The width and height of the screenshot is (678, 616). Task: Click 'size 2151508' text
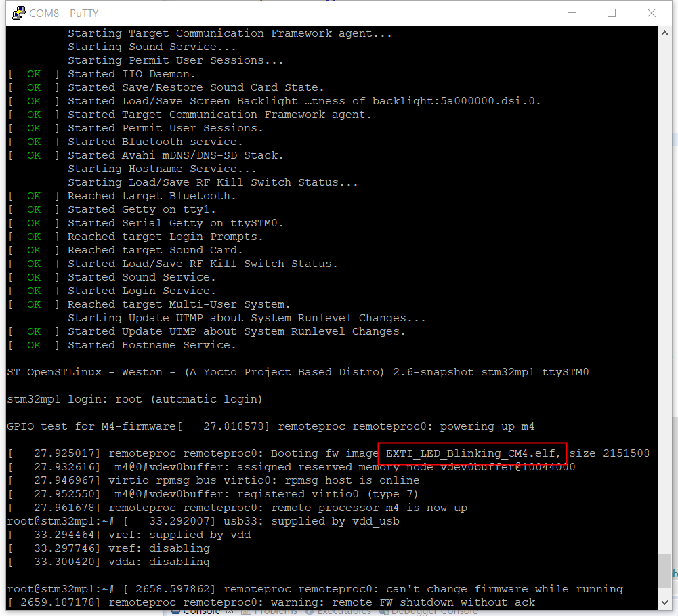point(609,453)
